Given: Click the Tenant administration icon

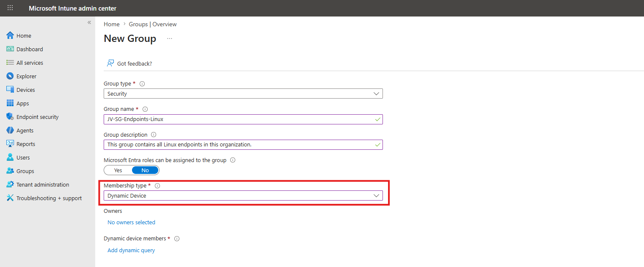Looking at the screenshot, I should click(x=10, y=184).
